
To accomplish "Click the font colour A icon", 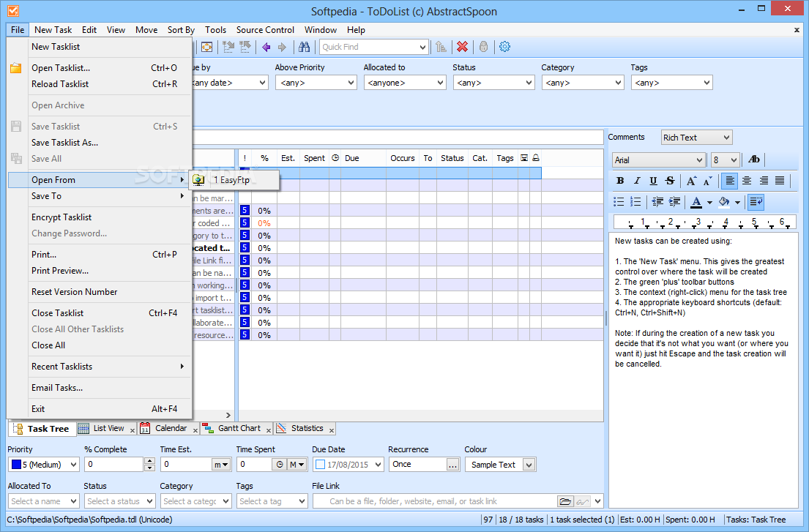I will pyautogui.click(x=696, y=201).
